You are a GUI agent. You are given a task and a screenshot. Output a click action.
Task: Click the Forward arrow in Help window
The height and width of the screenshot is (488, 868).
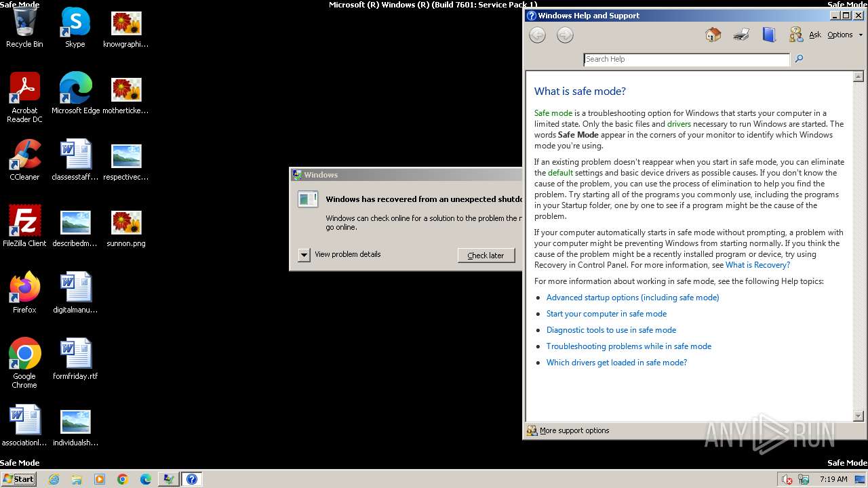point(565,35)
